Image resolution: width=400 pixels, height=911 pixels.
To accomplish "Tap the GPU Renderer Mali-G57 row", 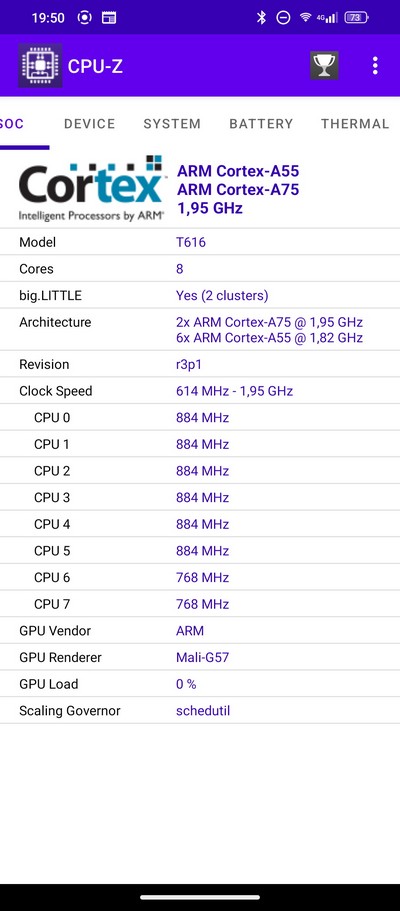I will coord(200,657).
